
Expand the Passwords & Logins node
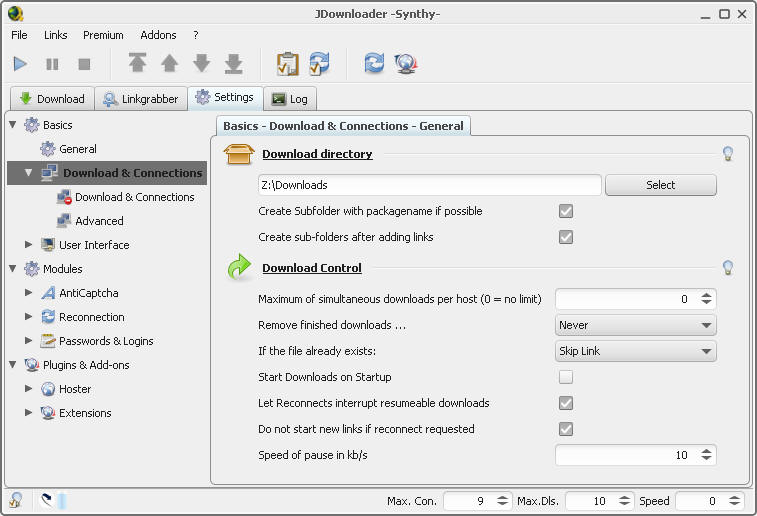(28, 340)
